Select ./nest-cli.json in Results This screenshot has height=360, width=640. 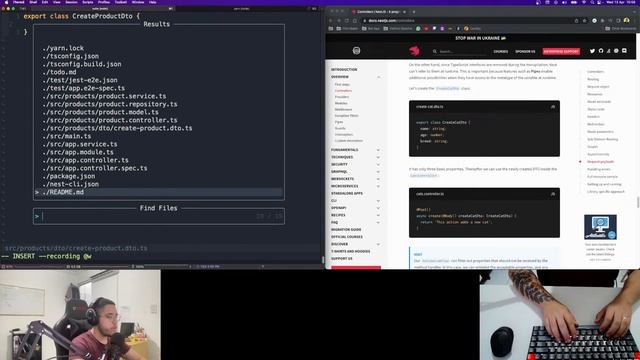[71, 184]
